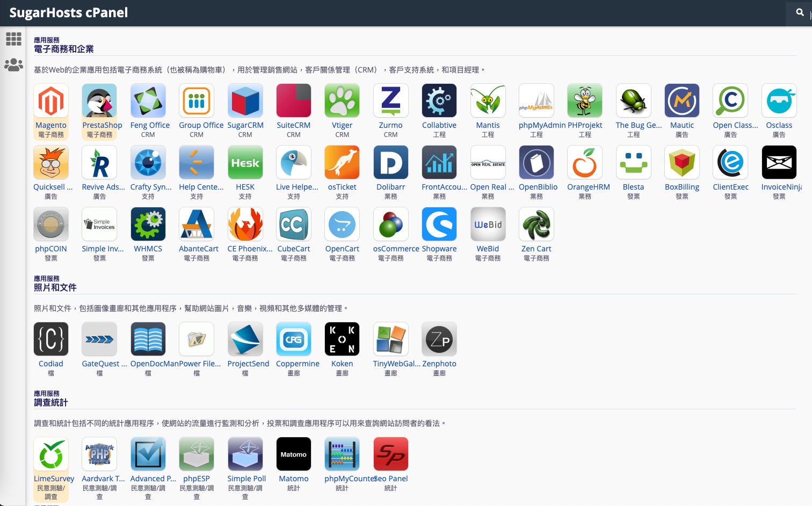
Task: Open the LimeSurvey icon
Action: (x=51, y=454)
